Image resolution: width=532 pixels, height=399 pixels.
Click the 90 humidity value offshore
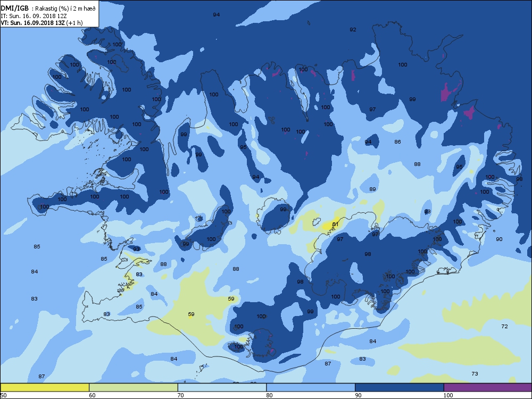coord(499,239)
